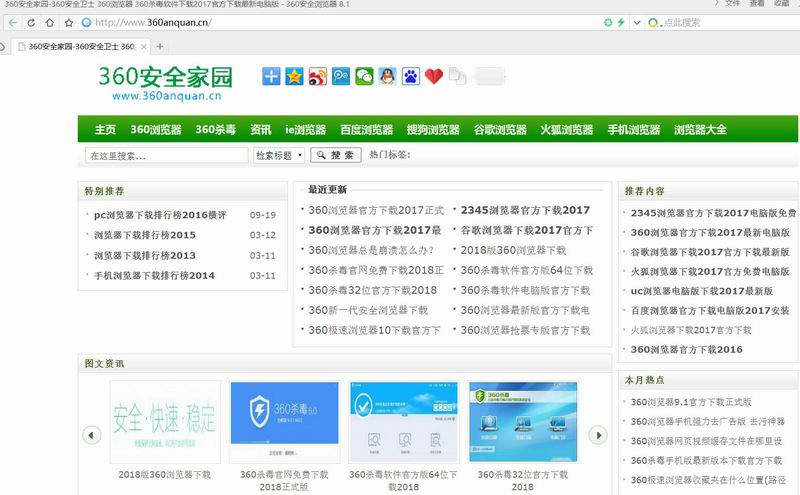Go to previous slide in 图文资讯
Image resolution: width=800 pixels, height=495 pixels.
92,435
